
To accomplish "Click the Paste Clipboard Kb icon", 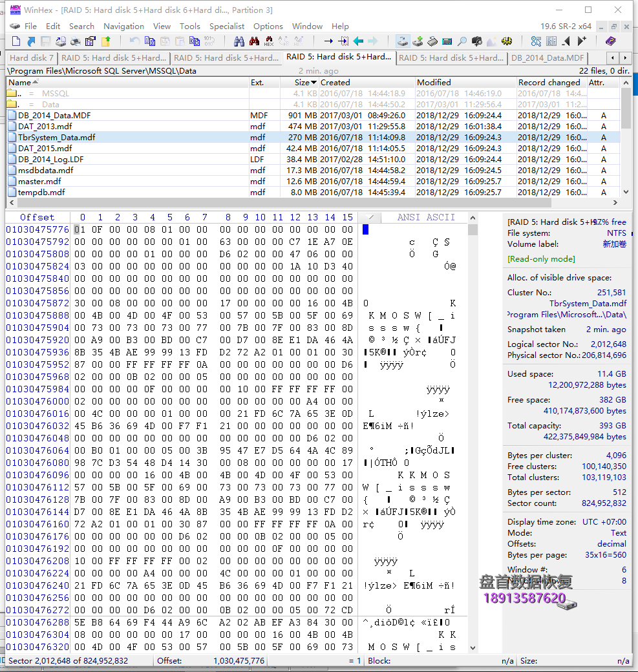I will pyautogui.click(x=194, y=41).
